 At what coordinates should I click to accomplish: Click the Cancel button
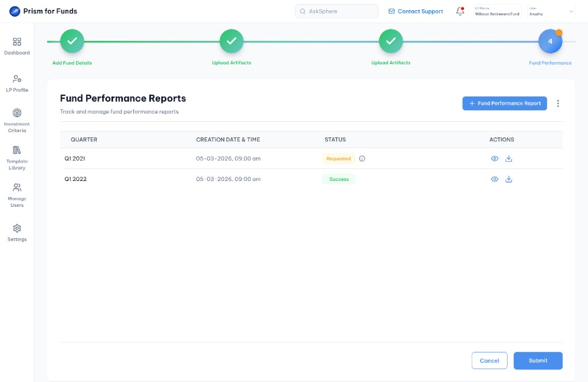(x=489, y=361)
